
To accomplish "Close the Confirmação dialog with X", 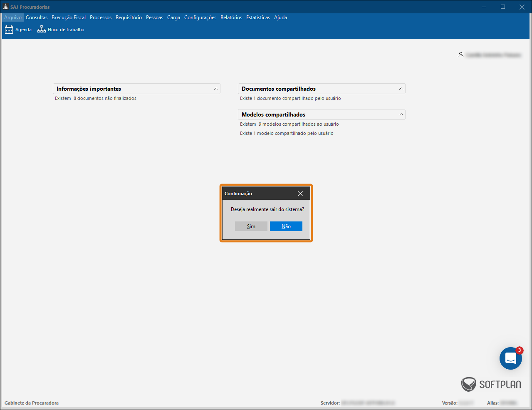I will (x=300, y=194).
